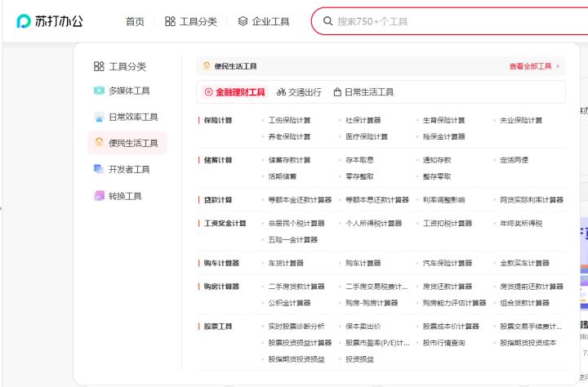Open the 生育保险计算 tool

(x=444, y=120)
